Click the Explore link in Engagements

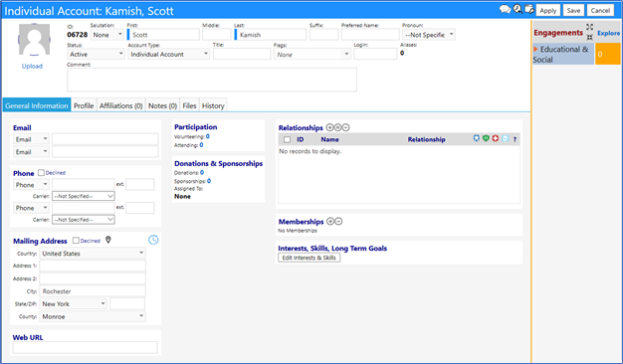click(x=608, y=34)
